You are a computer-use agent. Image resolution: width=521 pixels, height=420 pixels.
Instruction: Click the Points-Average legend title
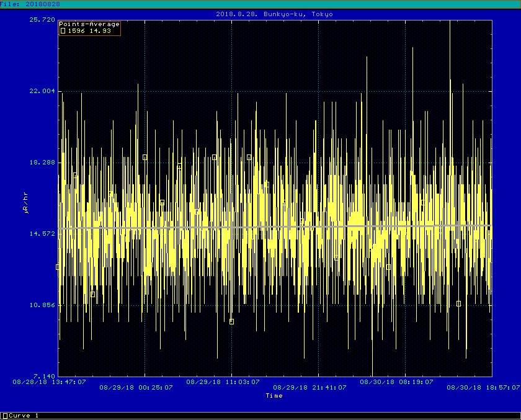click(89, 24)
